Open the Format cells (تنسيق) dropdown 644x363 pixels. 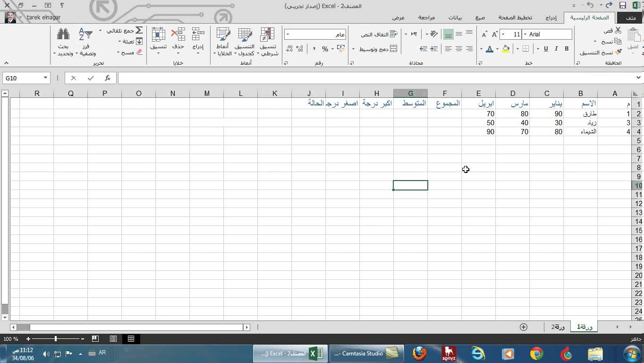158,53
